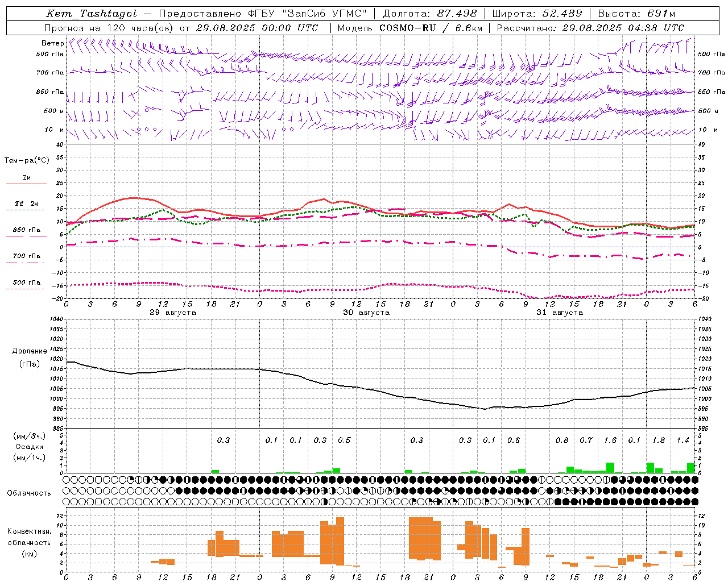Click the Конвективн. panel label
Screen dimensions: 728x582
tap(30, 531)
